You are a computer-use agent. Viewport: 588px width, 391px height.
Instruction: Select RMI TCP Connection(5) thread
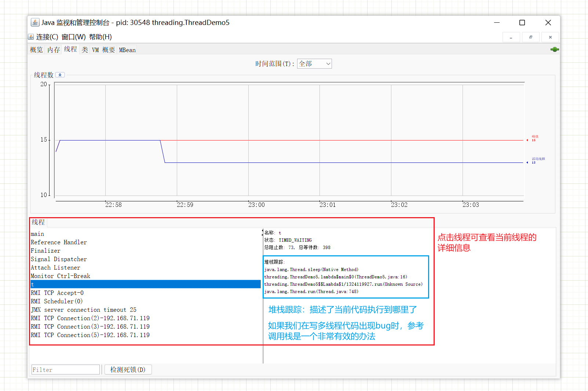[146, 335]
